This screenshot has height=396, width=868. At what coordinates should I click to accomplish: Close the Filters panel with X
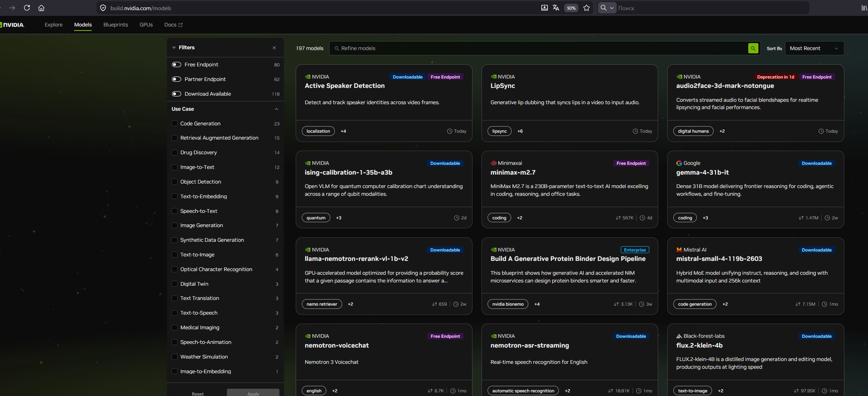pyautogui.click(x=274, y=48)
